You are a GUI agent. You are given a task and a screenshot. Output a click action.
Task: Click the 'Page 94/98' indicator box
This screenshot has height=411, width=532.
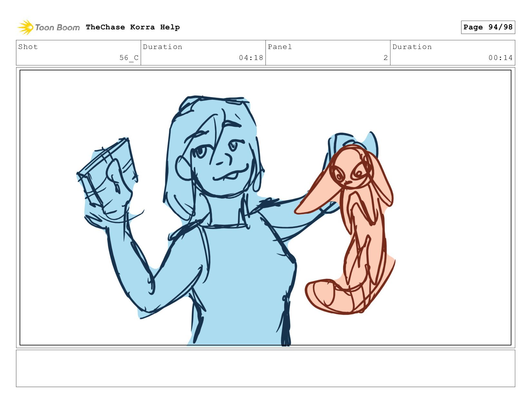[488, 27]
